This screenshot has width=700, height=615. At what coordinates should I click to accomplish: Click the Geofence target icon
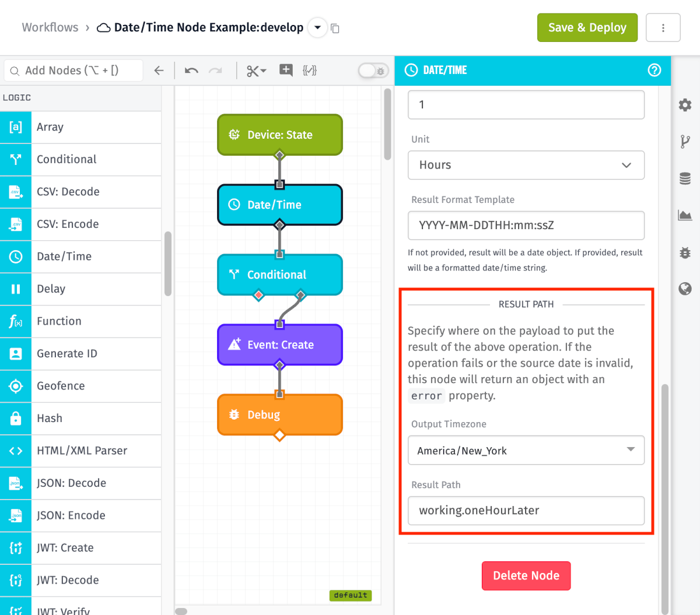(x=16, y=386)
